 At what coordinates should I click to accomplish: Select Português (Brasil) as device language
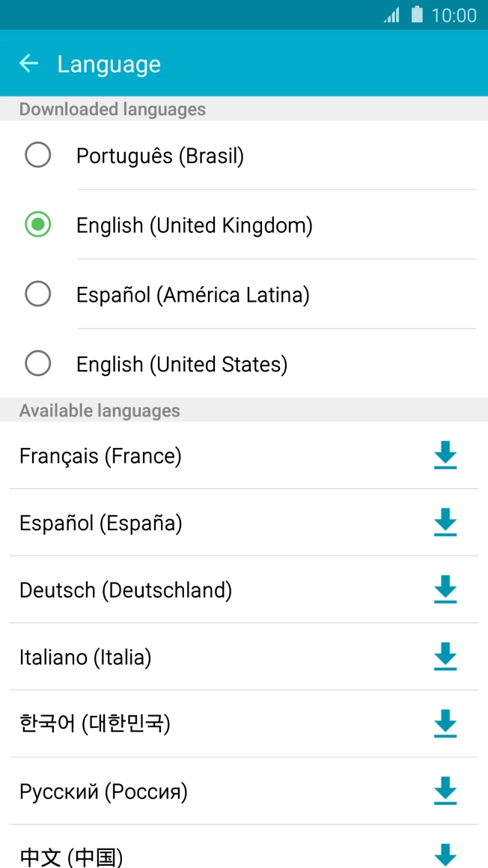[x=38, y=155]
